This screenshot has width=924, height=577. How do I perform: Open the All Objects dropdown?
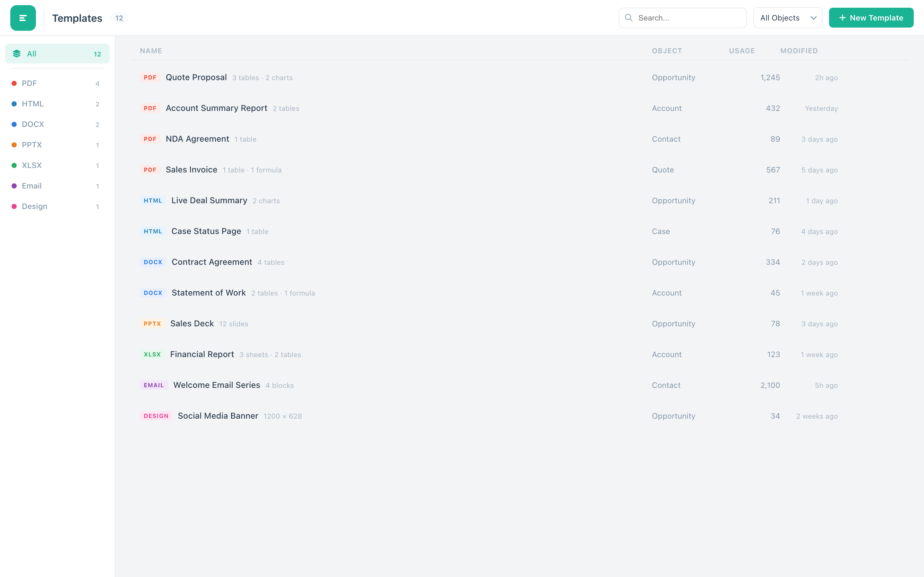[x=788, y=18]
